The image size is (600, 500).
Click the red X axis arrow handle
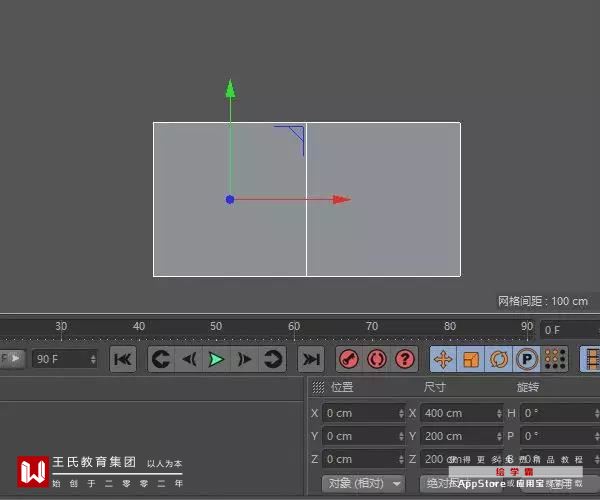point(342,199)
